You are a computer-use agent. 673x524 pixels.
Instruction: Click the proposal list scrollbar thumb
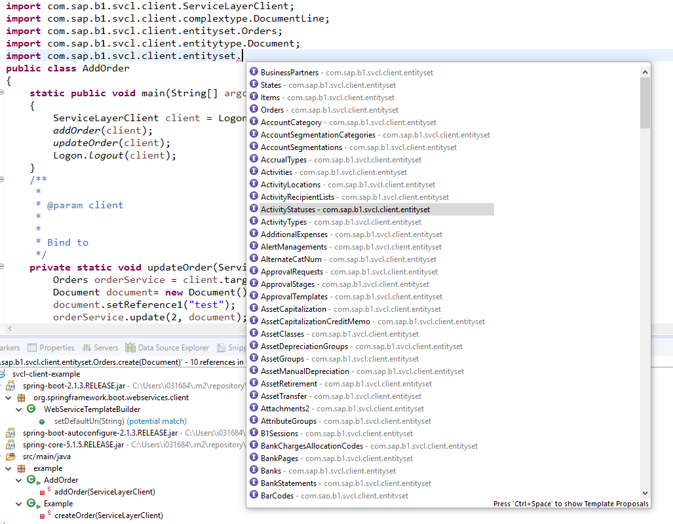point(645,103)
